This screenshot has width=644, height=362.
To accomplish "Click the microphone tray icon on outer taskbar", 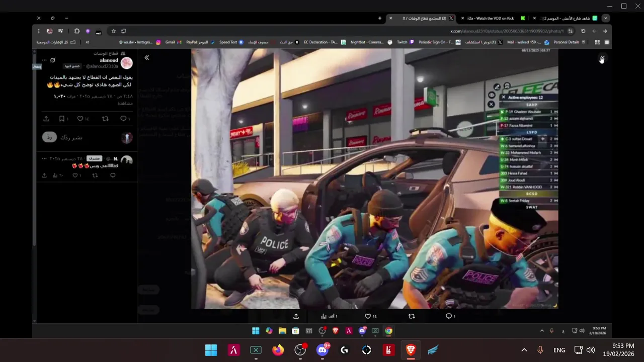I will tap(540, 350).
